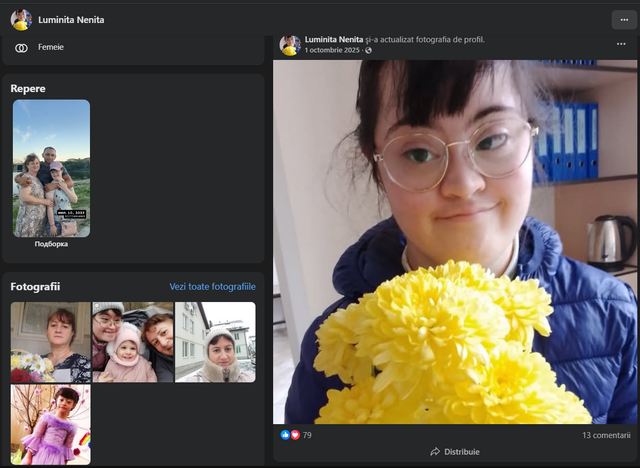Open the 1 octombrie 2025 timestamp
The image size is (640, 468).
[332, 50]
